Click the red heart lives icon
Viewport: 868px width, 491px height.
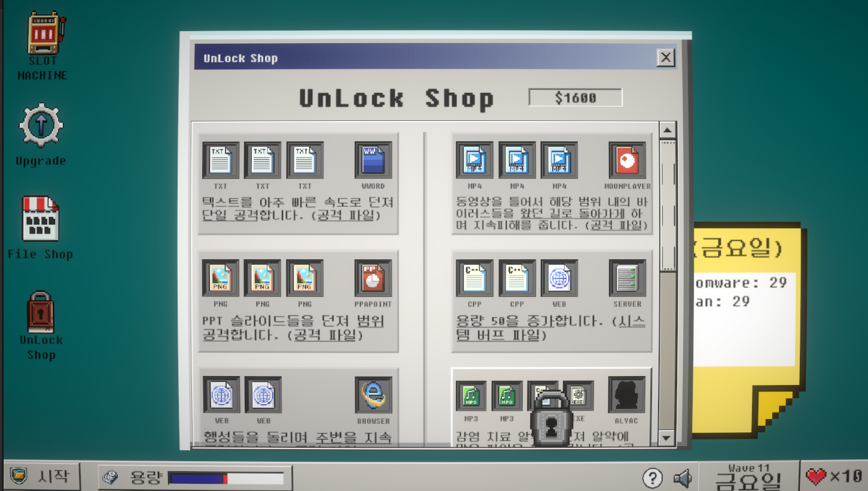[x=816, y=477]
